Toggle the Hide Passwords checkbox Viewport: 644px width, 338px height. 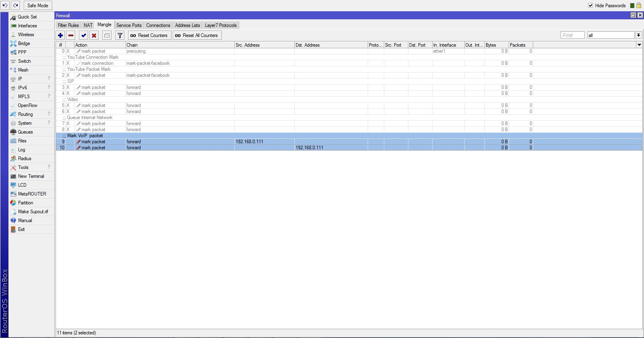590,6
